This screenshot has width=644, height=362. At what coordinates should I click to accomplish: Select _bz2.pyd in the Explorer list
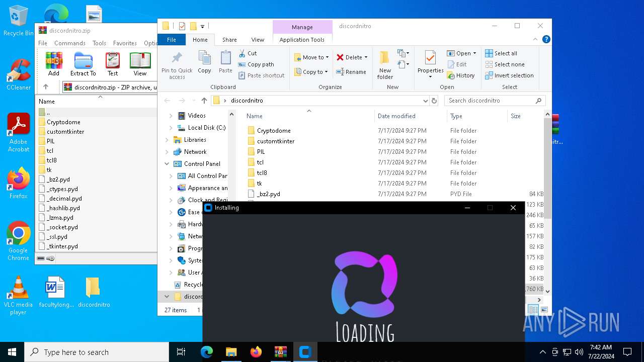click(268, 194)
